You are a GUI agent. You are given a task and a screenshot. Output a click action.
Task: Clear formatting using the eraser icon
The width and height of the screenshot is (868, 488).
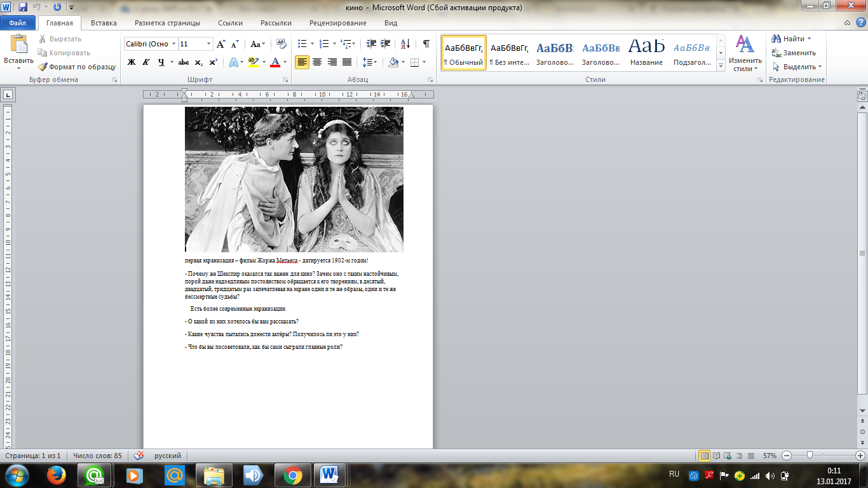pos(281,44)
